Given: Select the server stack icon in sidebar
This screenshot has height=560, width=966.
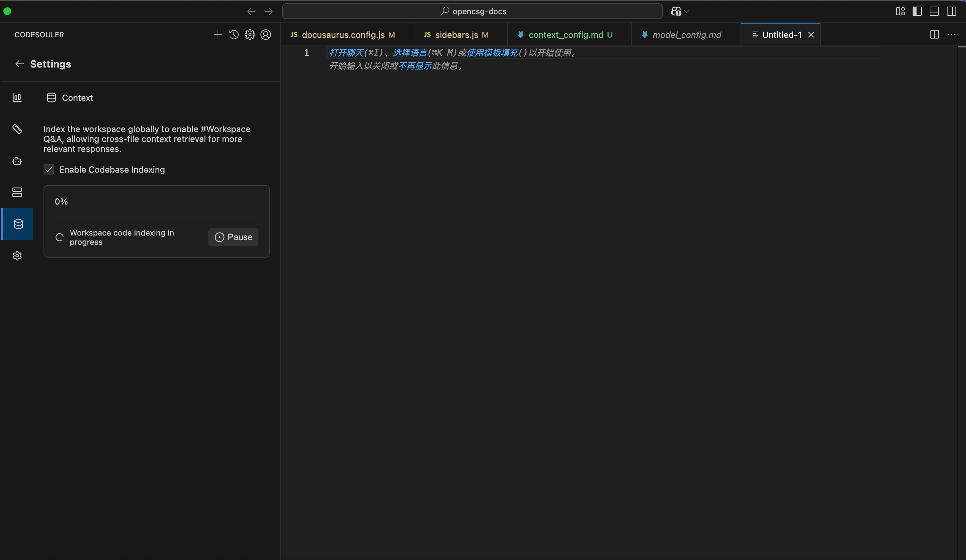Looking at the screenshot, I should pos(17,192).
